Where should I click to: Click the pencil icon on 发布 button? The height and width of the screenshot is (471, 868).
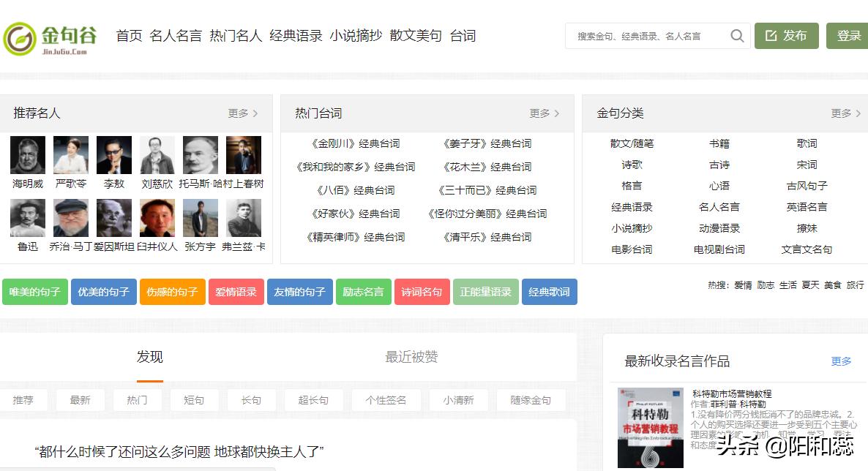point(772,35)
